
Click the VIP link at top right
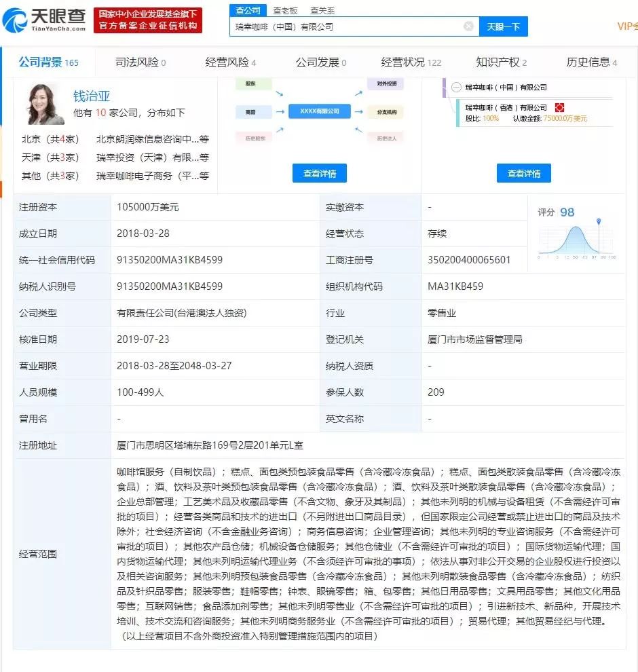[x=626, y=26]
